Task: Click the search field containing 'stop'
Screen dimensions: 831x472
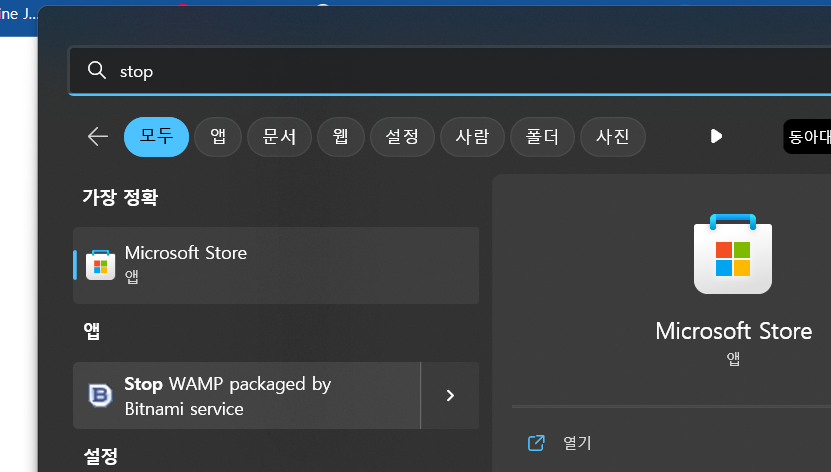Action: tap(450, 71)
